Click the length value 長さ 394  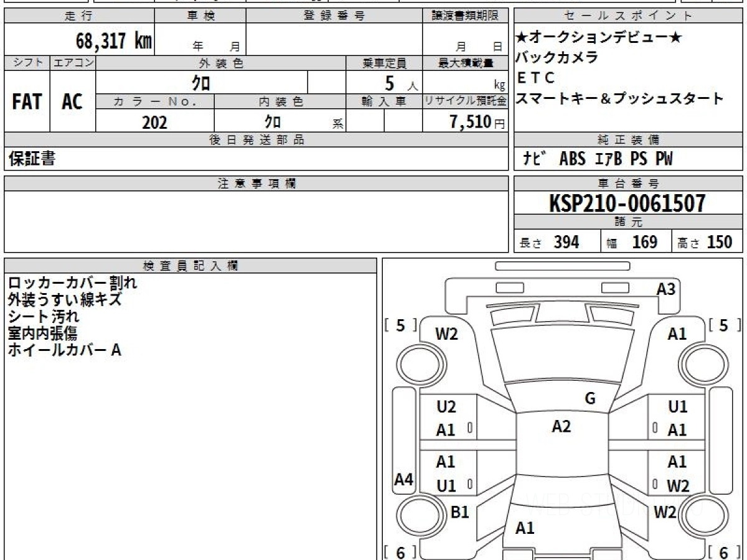pos(550,242)
